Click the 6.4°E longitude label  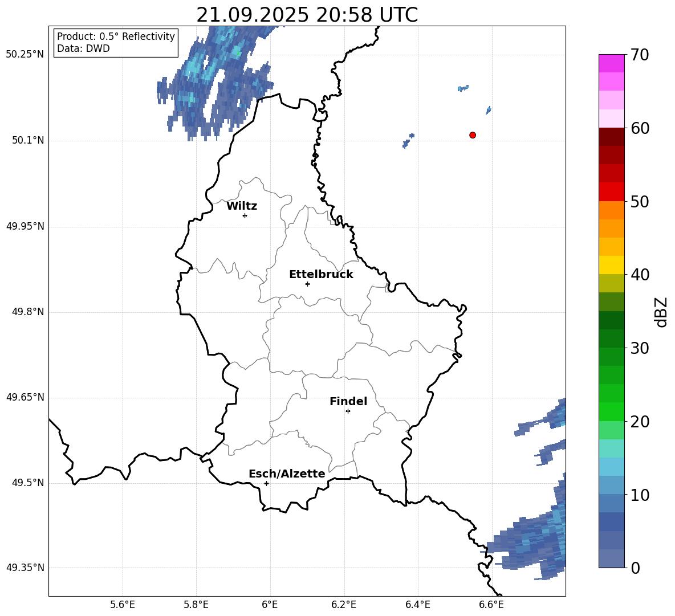pos(417,605)
